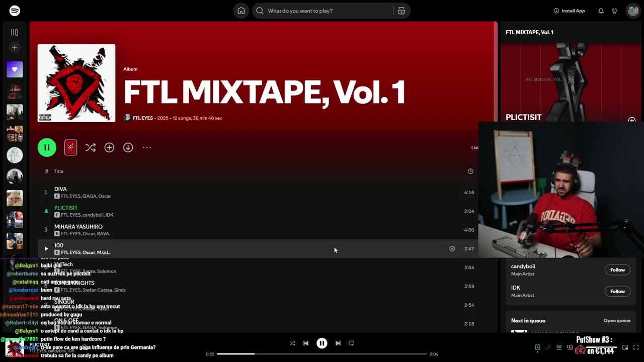This screenshot has height=362, width=644.
Task: Skip to next track
Action: click(338, 343)
